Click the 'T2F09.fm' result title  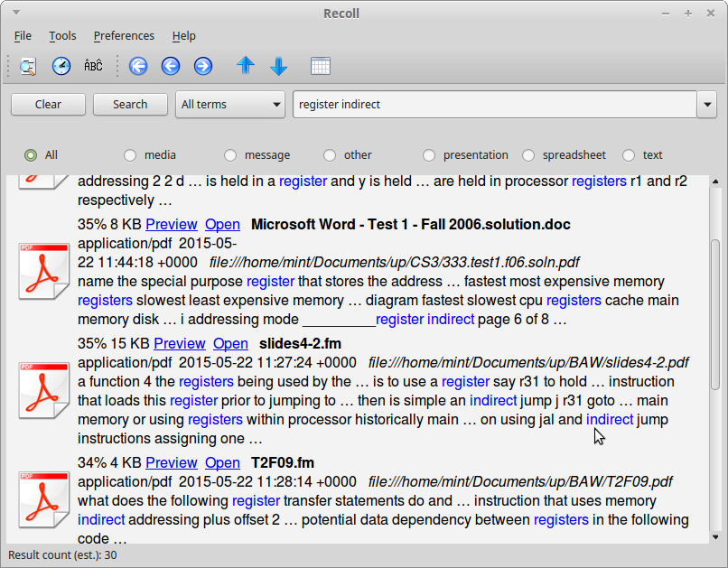pos(283,463)
